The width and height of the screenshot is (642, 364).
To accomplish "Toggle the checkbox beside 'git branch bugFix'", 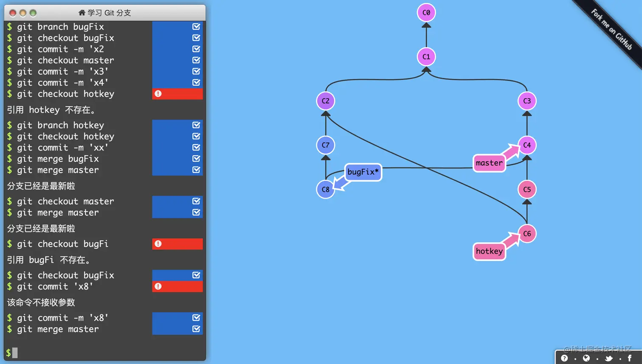I will (x=196, y=26).
